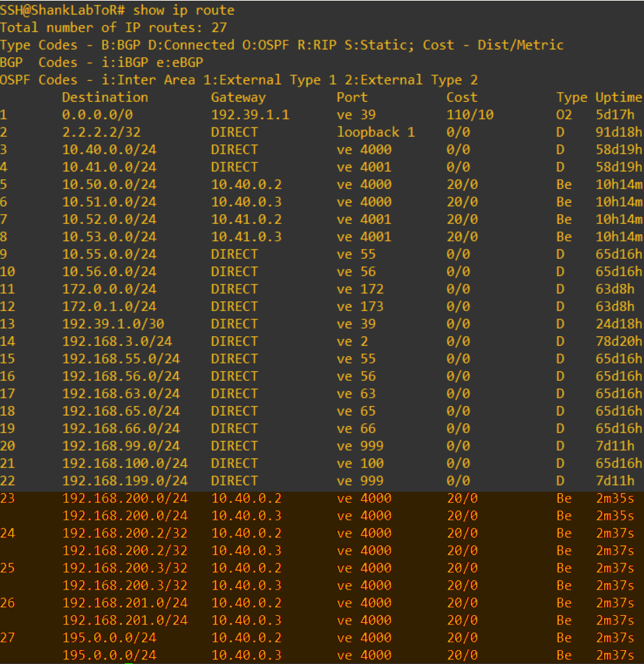Select destination 0.0.0.0/0

pos(98,114)
